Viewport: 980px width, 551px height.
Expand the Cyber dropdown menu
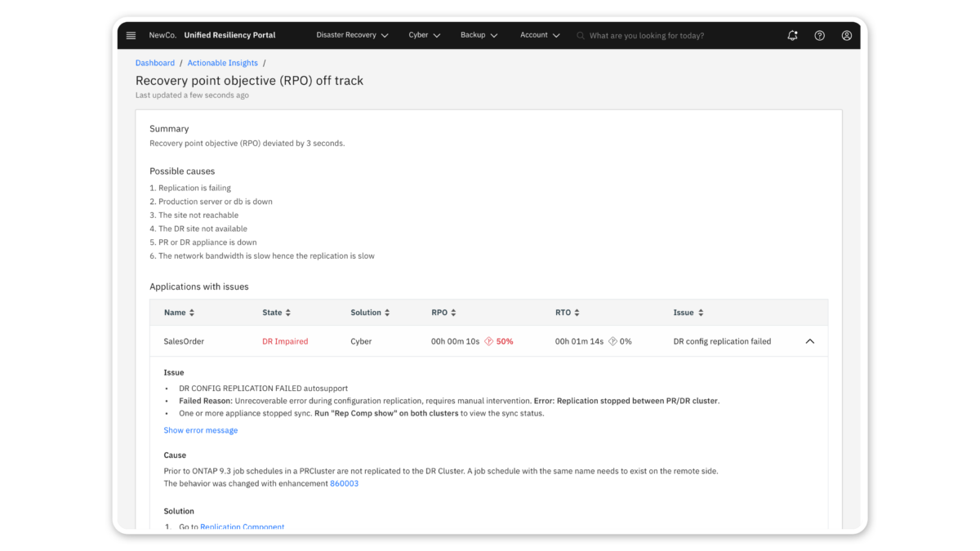click(x=425, y=36)
